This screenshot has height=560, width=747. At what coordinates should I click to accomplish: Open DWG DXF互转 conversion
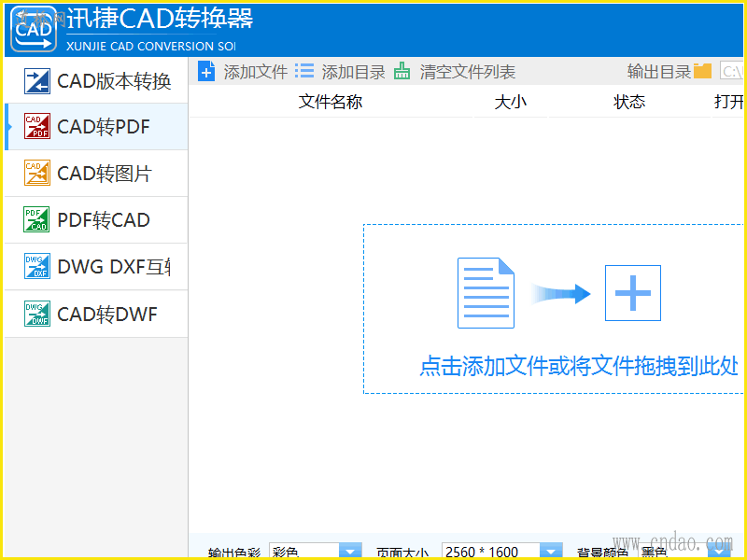96,267
